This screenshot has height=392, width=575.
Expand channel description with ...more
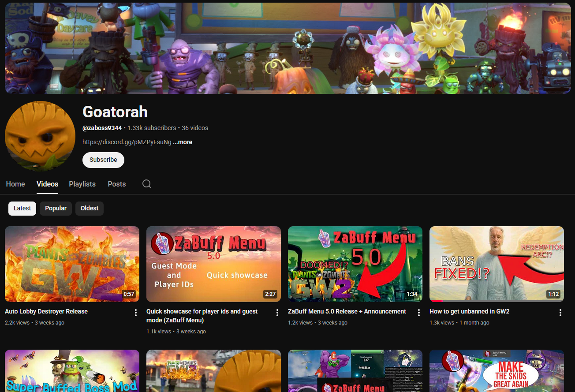pyautogui.click(x=183, y=142)
